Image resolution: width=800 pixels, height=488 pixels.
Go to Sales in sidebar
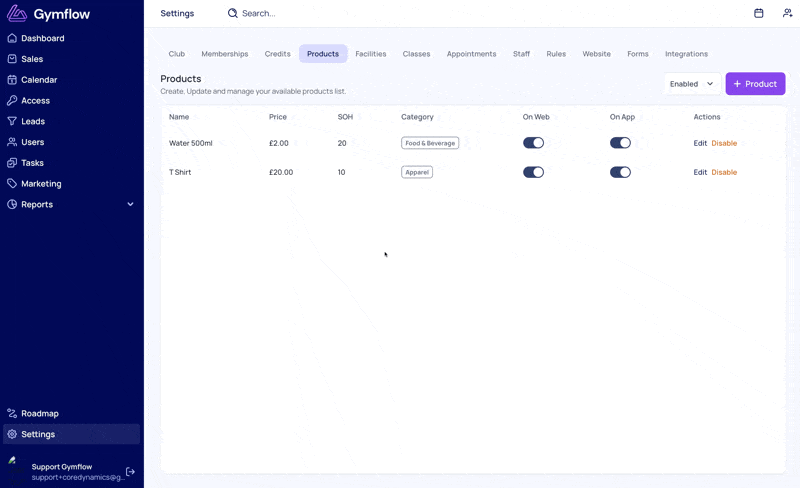[x=32, y=59]
